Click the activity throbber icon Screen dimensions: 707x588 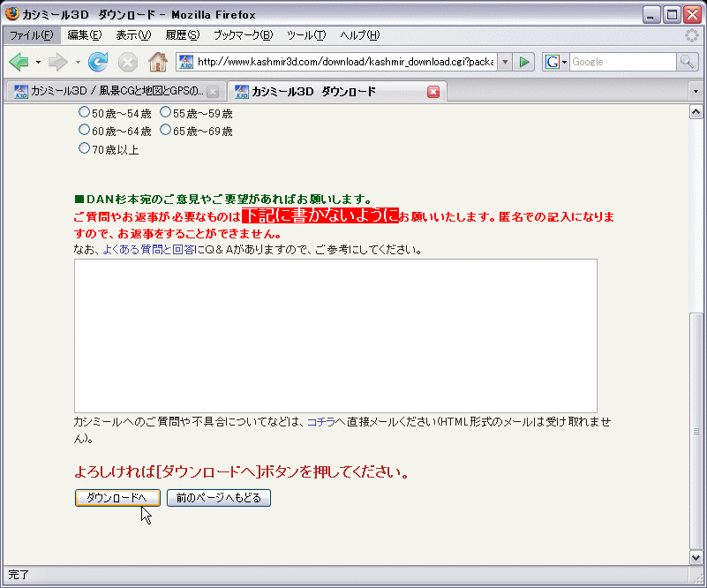691,35
